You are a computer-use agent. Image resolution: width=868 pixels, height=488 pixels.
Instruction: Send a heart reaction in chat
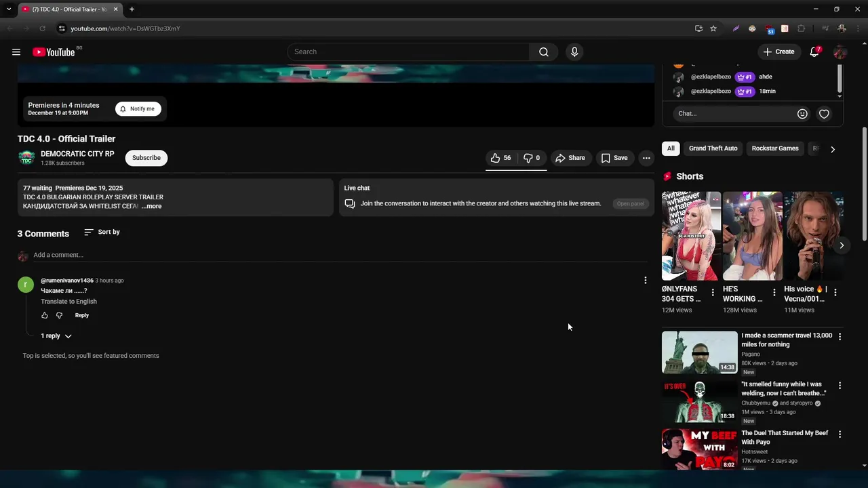point(824,114)
